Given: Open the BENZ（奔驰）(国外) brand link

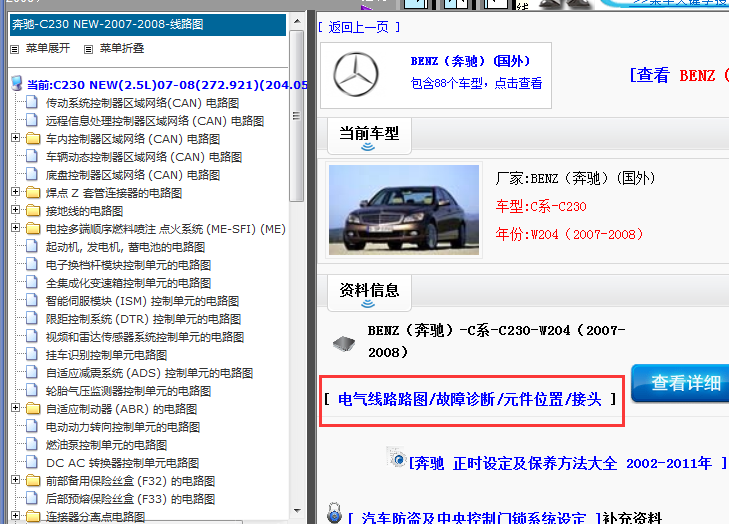Looking at the screenshot, I should (470, 61).
